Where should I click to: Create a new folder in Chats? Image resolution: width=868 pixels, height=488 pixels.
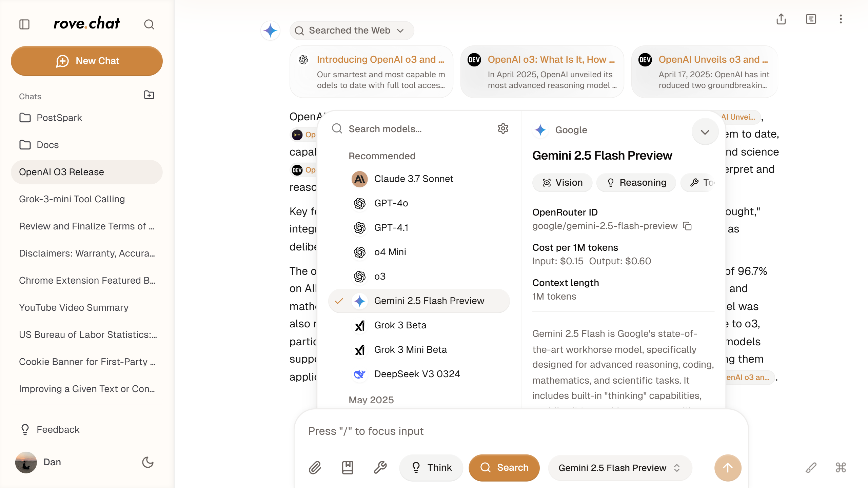(x=149, y=95)
